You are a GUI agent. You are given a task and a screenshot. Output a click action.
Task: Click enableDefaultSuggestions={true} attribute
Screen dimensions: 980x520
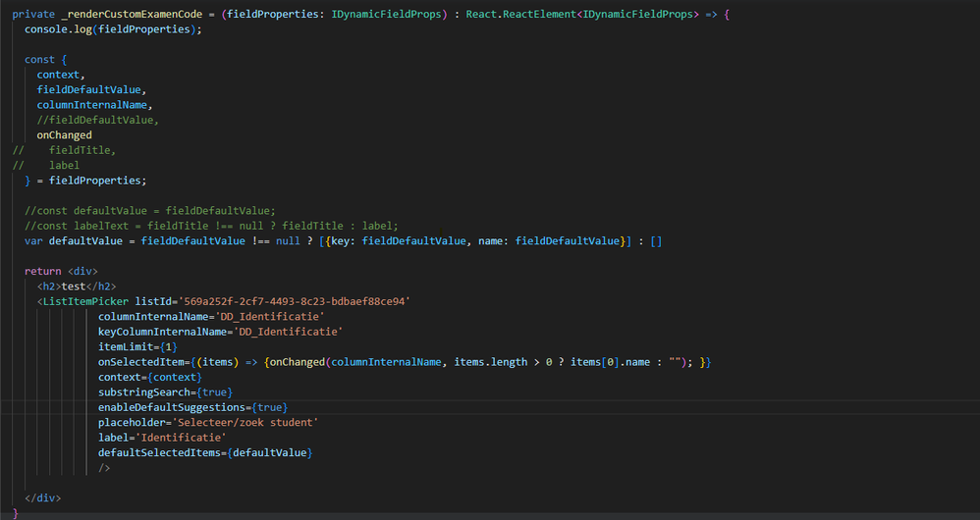click(x=192, y=407)
